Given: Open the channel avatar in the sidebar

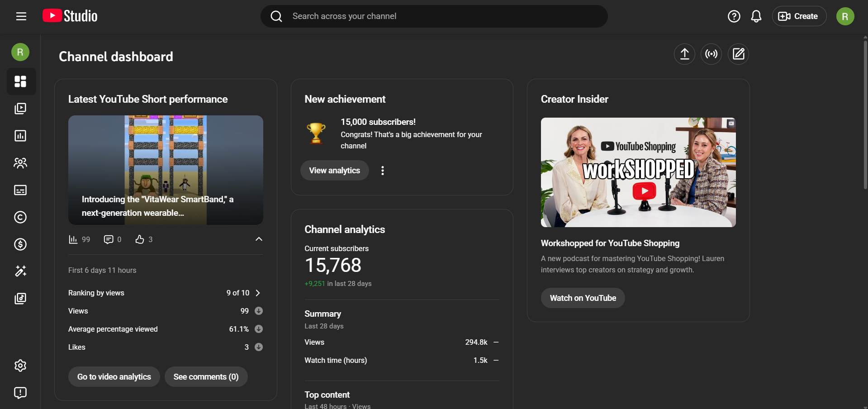Looking at the screenshot, I should point(20,52).
